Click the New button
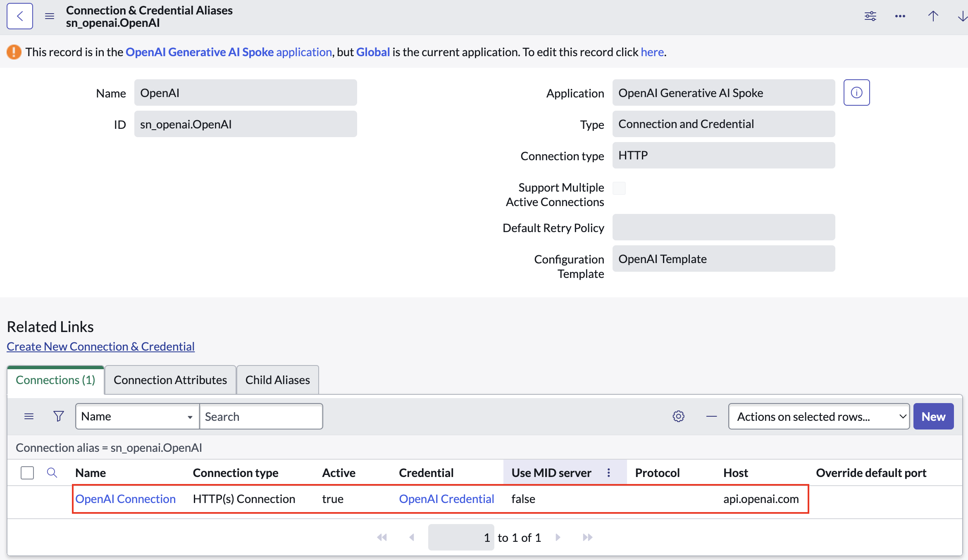 click(934, 416)
